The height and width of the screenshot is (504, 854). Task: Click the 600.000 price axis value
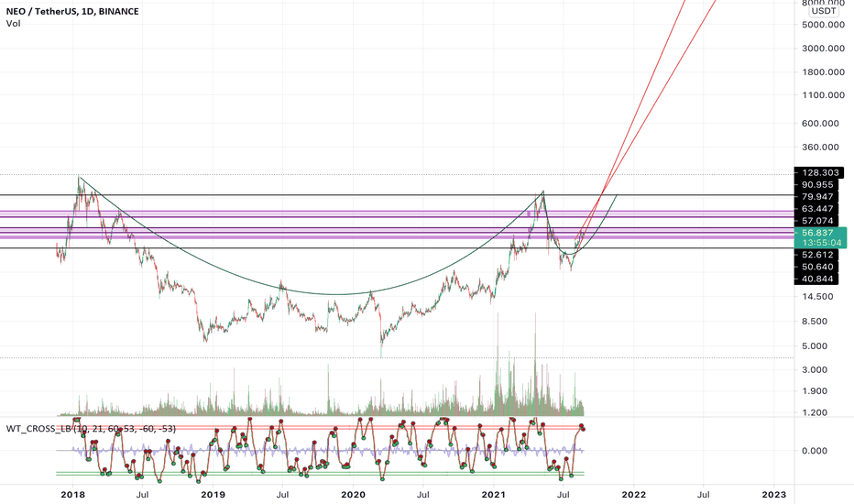click(820, 124)
